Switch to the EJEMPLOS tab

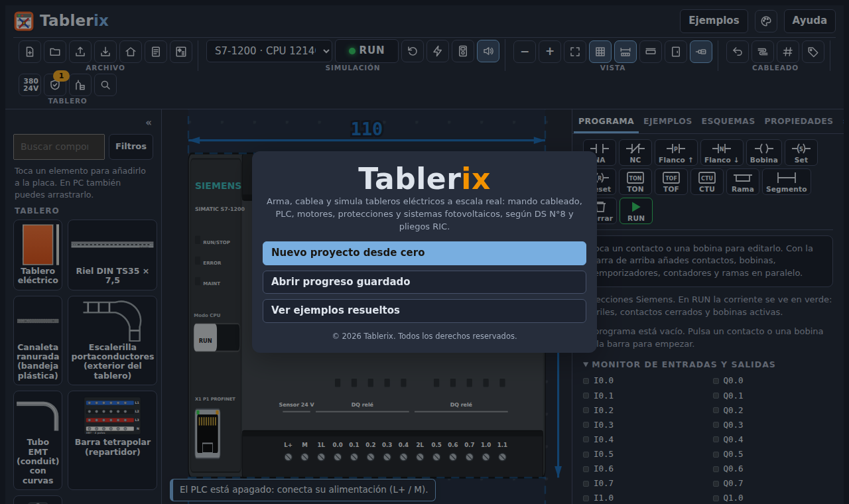pos(667,121)
